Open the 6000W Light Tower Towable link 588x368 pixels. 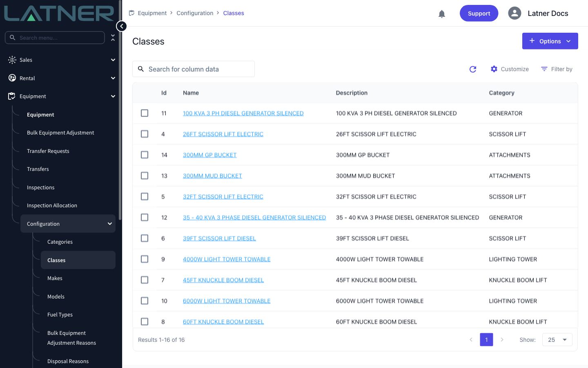(227, 301)
